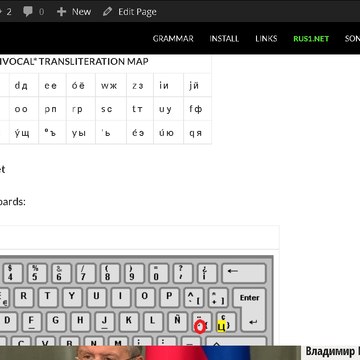Select the green RUS1.NET menu item

(x=311, y=39)
